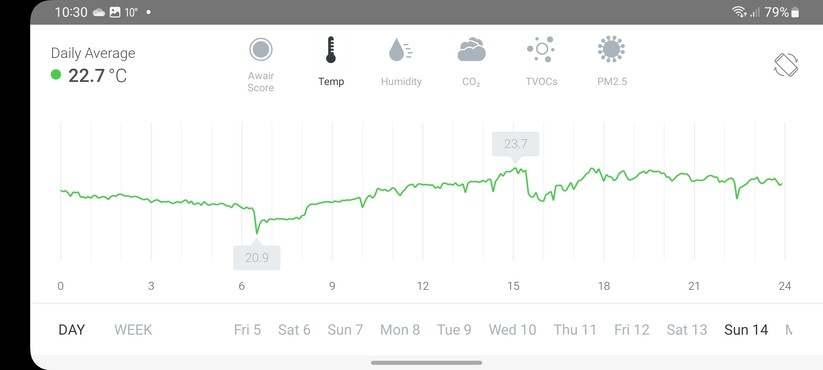Select Fri 5 in date strip
The height and width of the screenshot is (370, 823).
coord(247,330)
